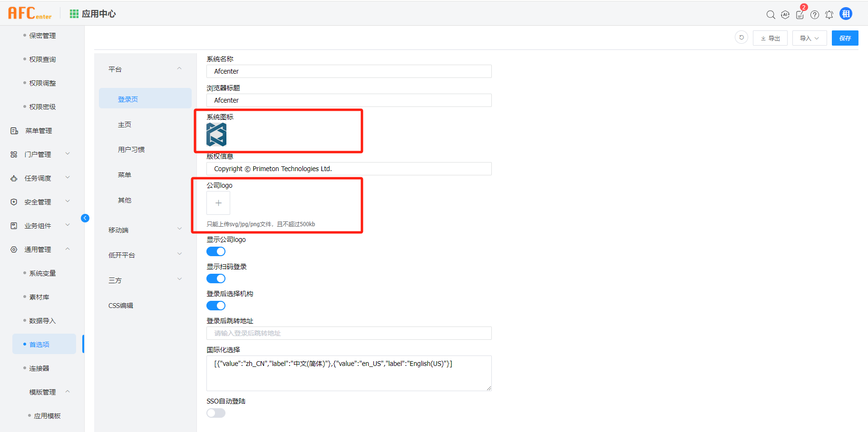The height and width of the screenshot is (432, 868).
Task: Expand the 业务组件 menu chevron
Action: coord(68,225)
